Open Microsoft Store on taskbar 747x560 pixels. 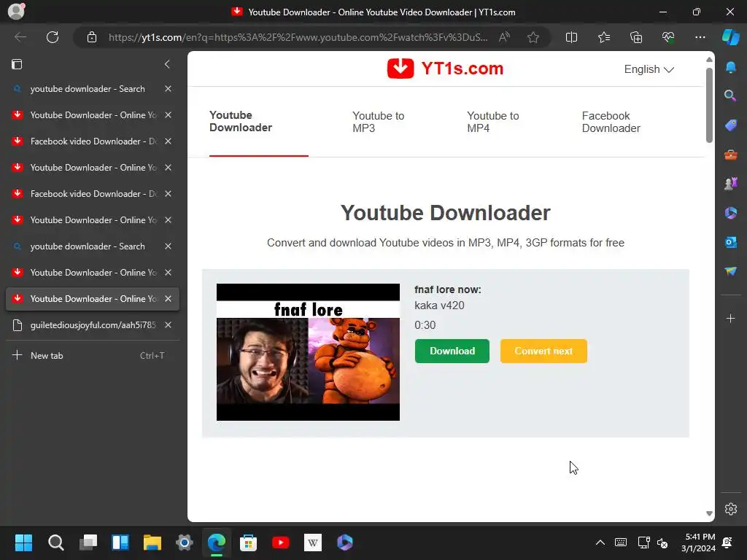248,542
